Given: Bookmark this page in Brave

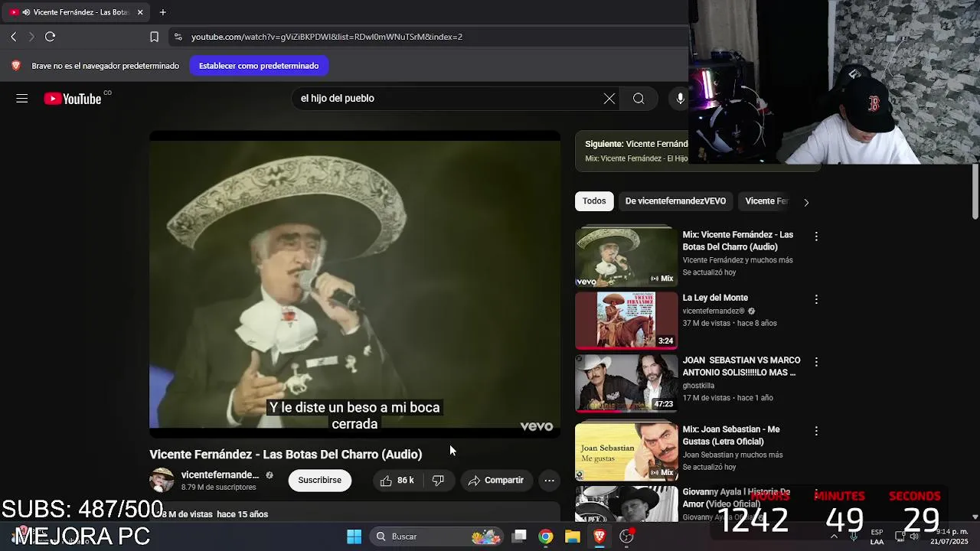Looking at the screenshot, I should pyautogui.click(x=154, y=37).
